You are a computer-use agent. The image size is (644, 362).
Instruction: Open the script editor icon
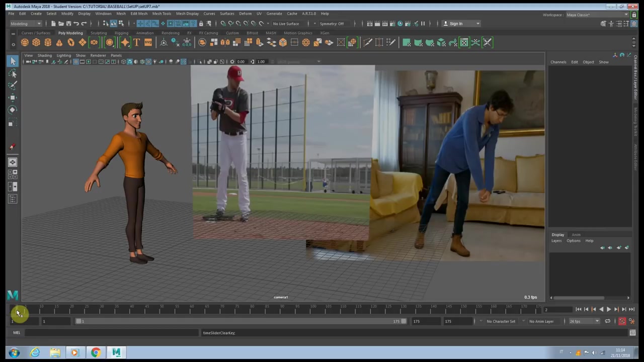coord(632,333)
